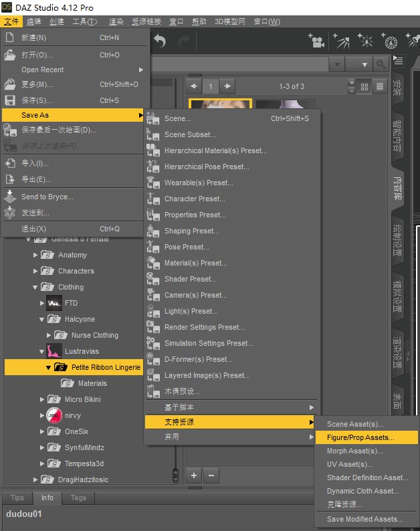
Task: Open the 基于脚本 submenu
Action: pos(230,407)
